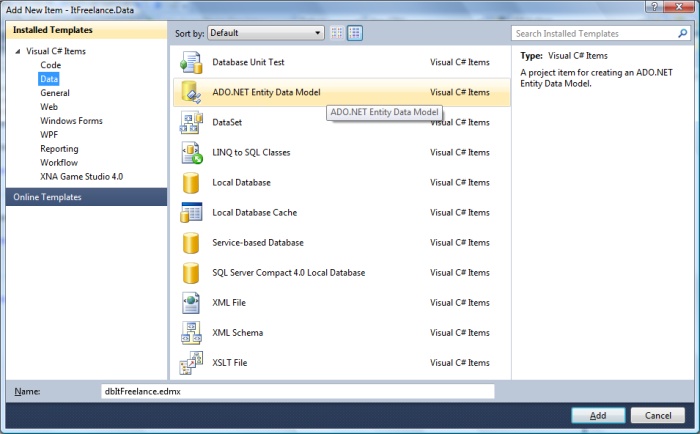Switch to medium icons list view
This screenshot has width=700, height=434.
[355, 33]
